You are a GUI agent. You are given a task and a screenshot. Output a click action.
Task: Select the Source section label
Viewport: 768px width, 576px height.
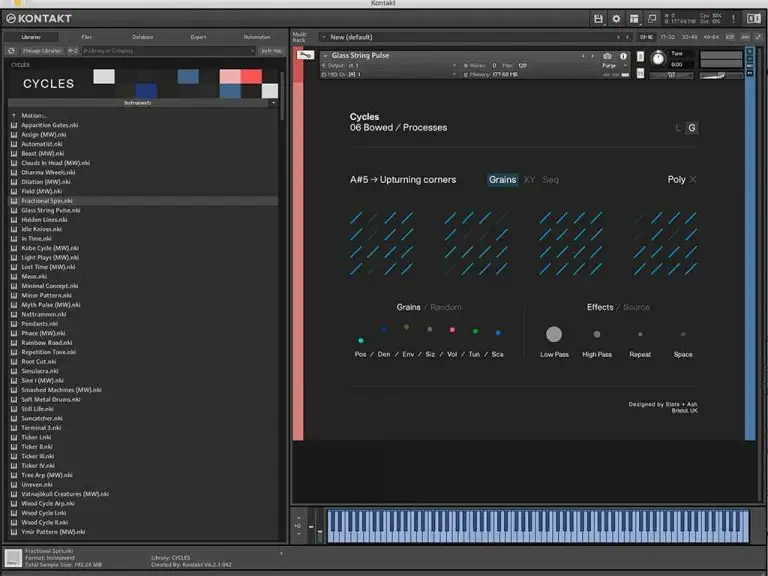636,307
